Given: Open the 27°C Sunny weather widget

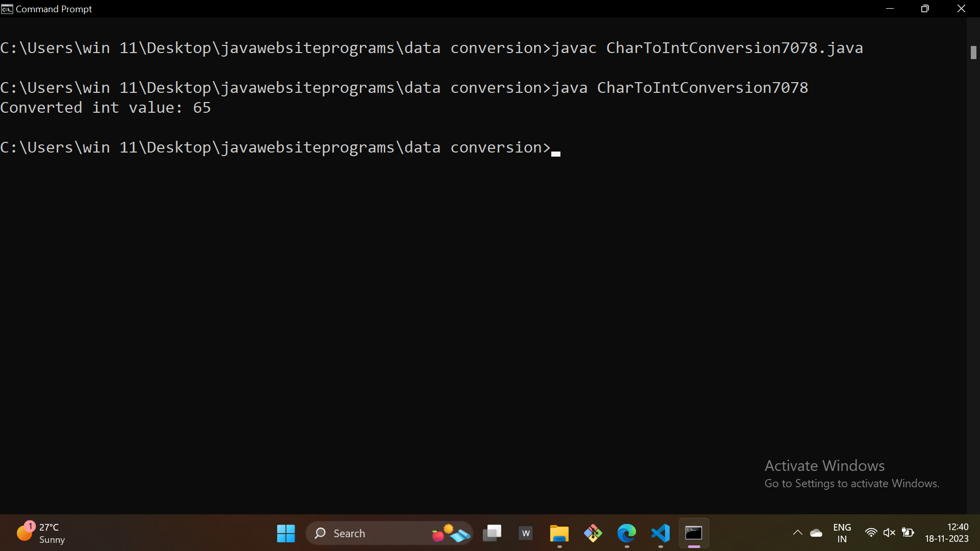Looking at the screenshot, I should tap(41, 533).
